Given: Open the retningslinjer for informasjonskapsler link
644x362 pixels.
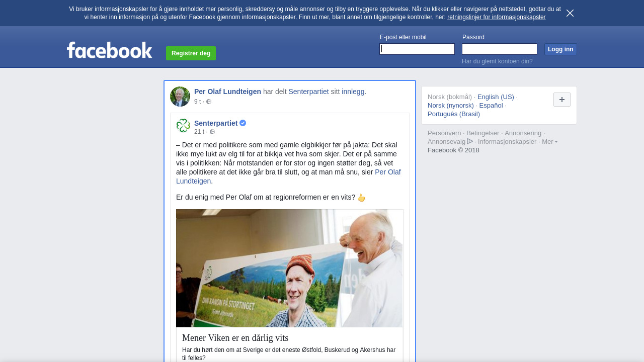Looking at the screenshot, I should pos(496,17).
